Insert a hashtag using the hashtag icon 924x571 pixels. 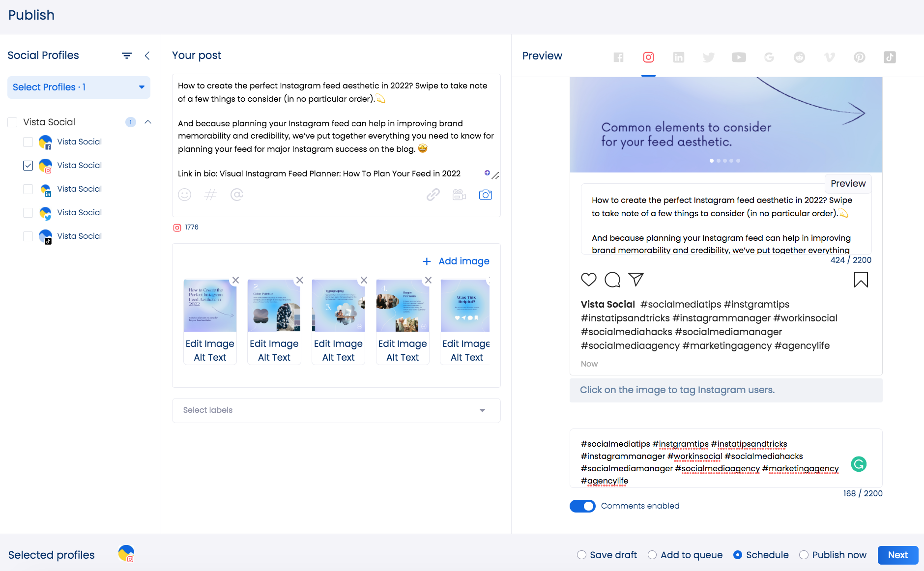click(211, 195)
